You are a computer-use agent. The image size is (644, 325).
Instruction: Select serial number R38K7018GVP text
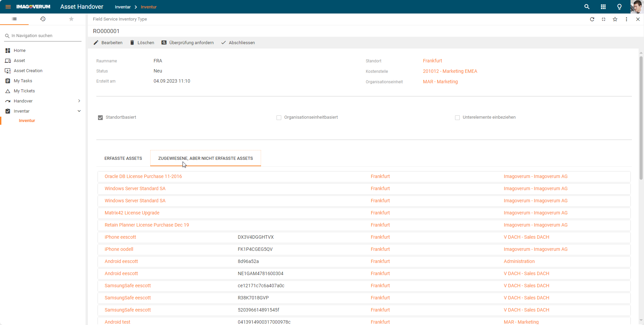click(253, 298)
